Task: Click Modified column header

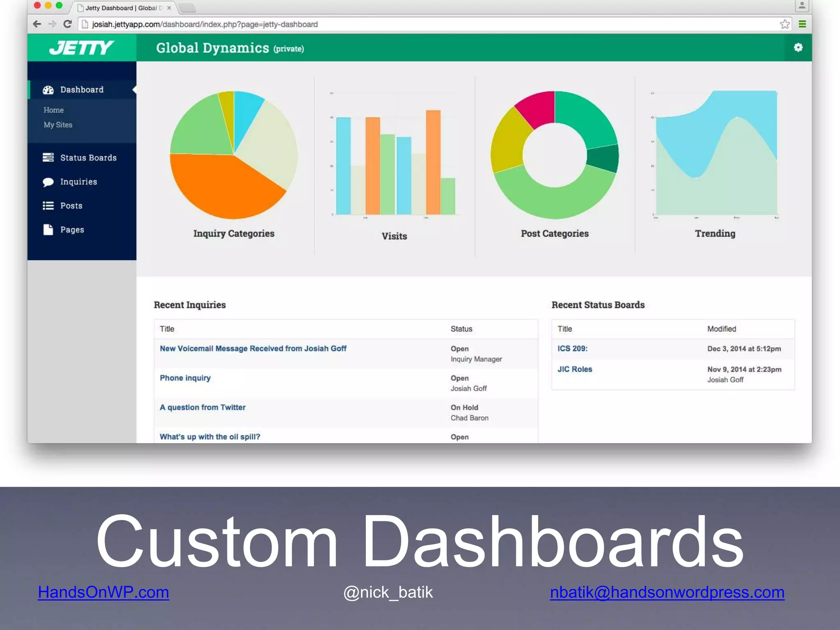Action: pos(721,329)
